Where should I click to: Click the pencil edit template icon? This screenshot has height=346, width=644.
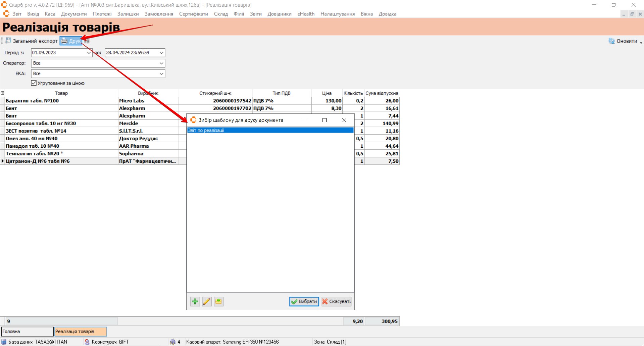(x=207, y=301)
